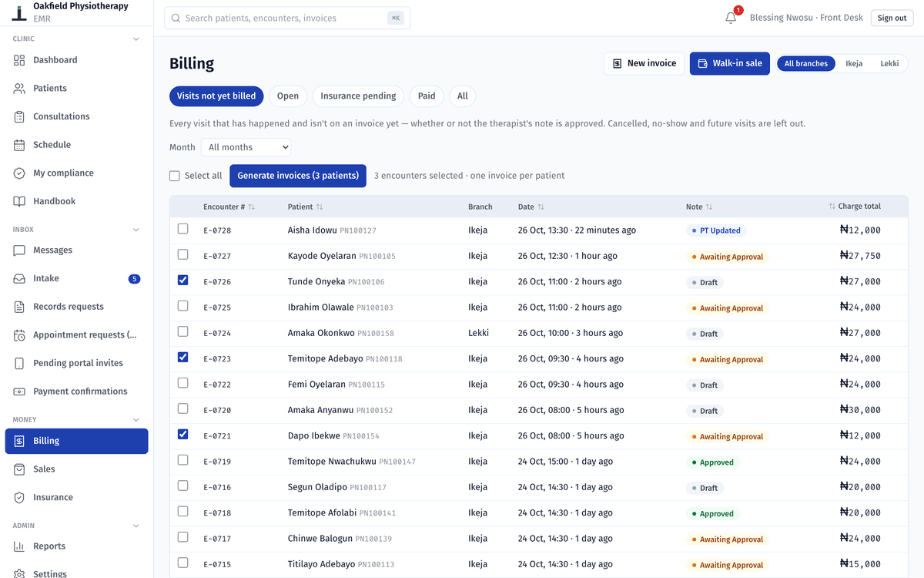924x578 pixels.
Task: Open Handbook book icon
Action: [19, 201]
